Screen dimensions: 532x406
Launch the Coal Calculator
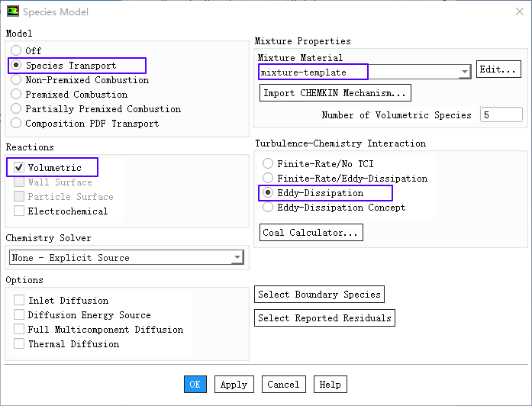click(x=311, y=233)
